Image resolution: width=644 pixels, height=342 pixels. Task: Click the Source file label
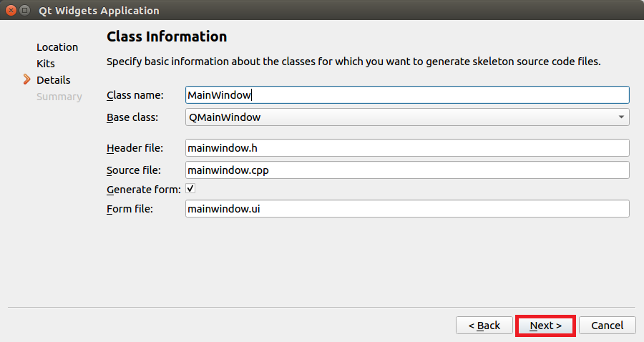[x=134, y=170]
